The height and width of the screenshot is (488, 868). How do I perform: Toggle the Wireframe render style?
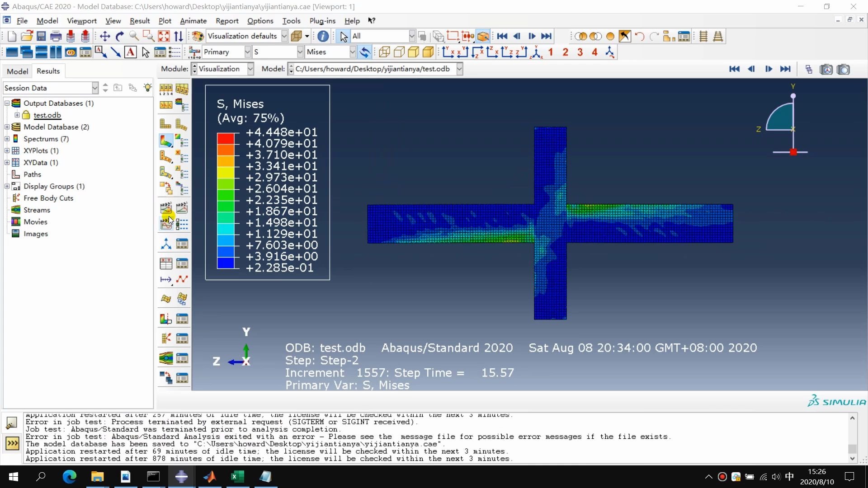point(384,52)
